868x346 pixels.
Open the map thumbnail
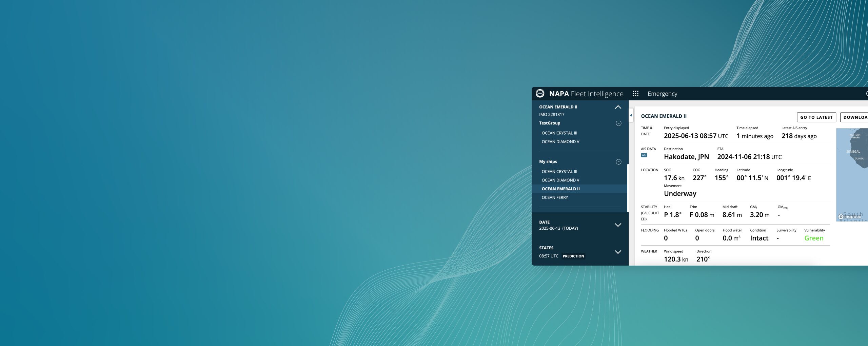click(x=852, y=175)
